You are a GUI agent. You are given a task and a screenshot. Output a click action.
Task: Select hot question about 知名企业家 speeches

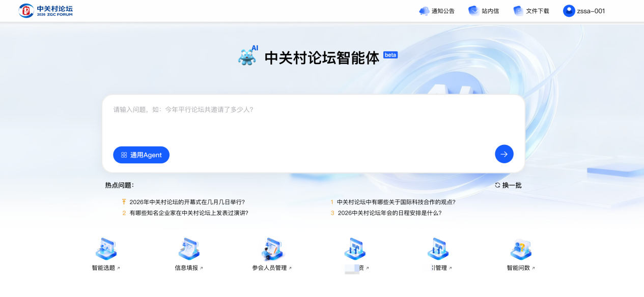point(188,213)
